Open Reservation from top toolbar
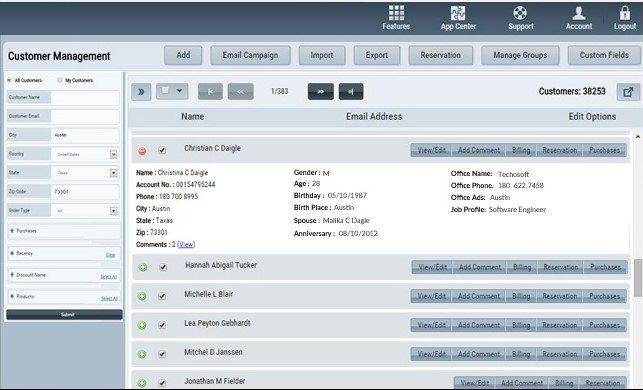This screenshot has height=390, width=643. click(440, 55)
